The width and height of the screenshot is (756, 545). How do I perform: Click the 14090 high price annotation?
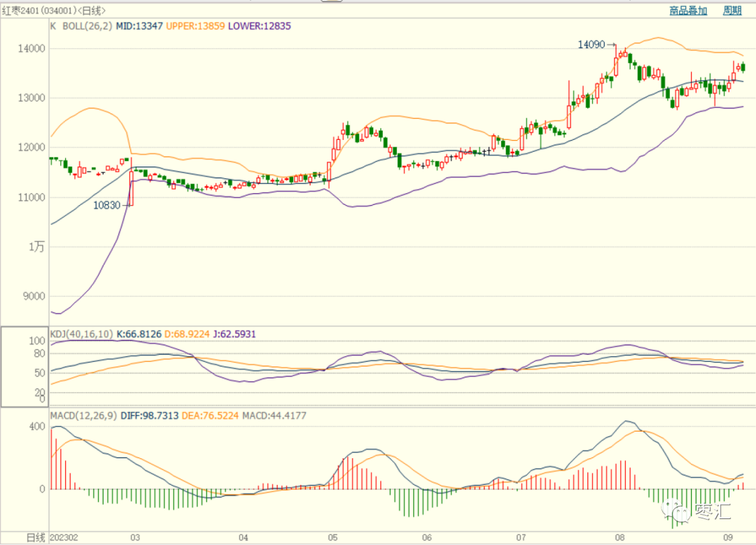(x=591, y=45)
